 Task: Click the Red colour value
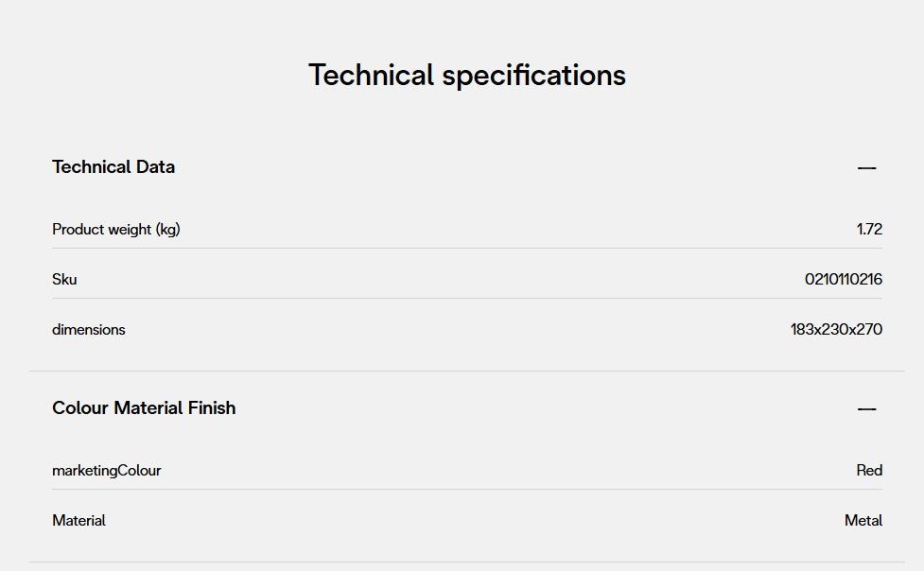click(x=869, y=470)
